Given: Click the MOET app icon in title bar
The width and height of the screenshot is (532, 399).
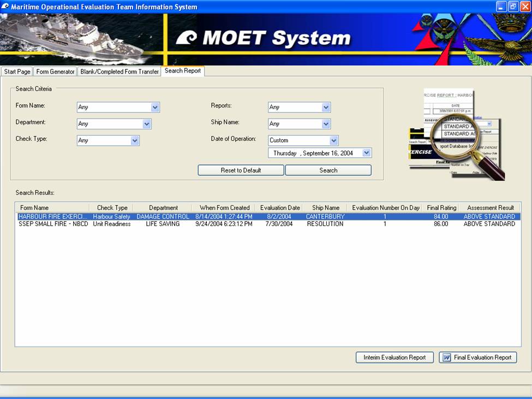Looking at the screenshot, I should [5, 7].
